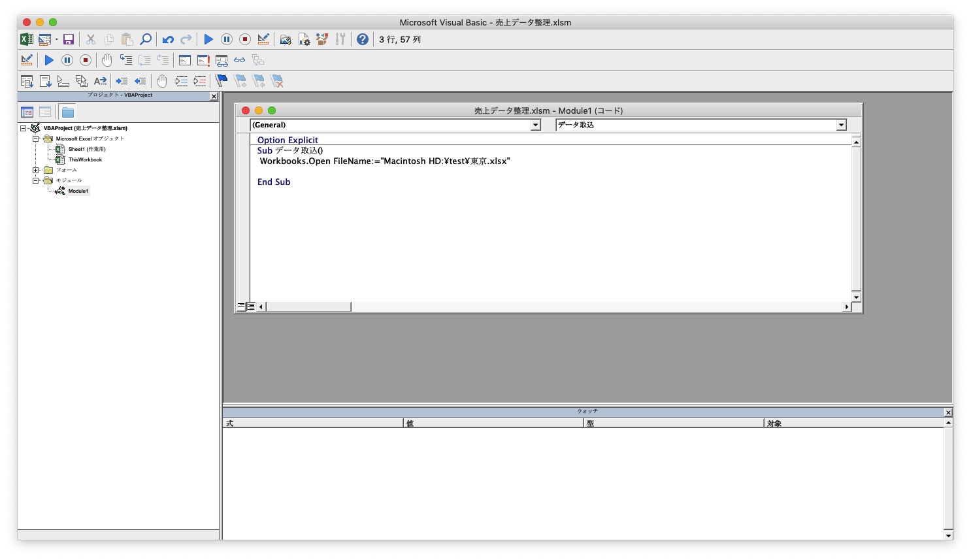Click the Complete Word icon
The height and width of the screenshot is (560, 971).
(x=100, y=81)
